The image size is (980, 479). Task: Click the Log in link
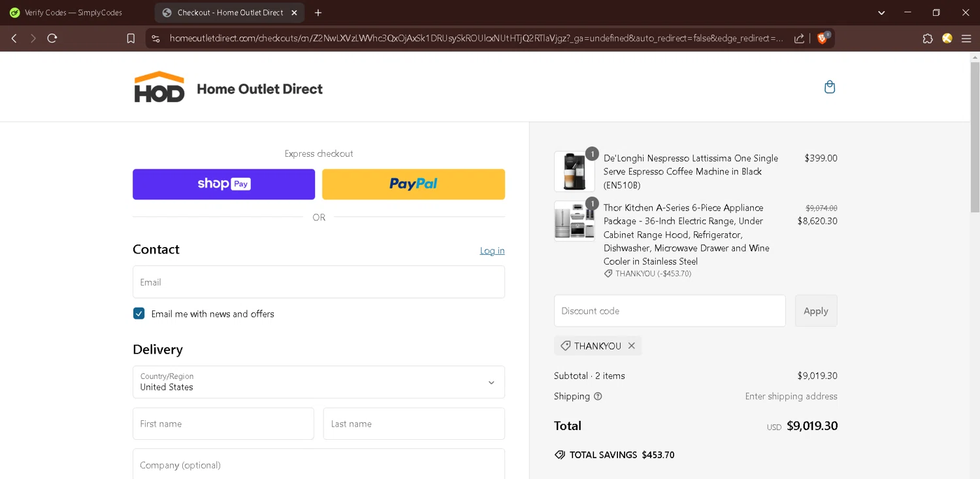(492, 251)
